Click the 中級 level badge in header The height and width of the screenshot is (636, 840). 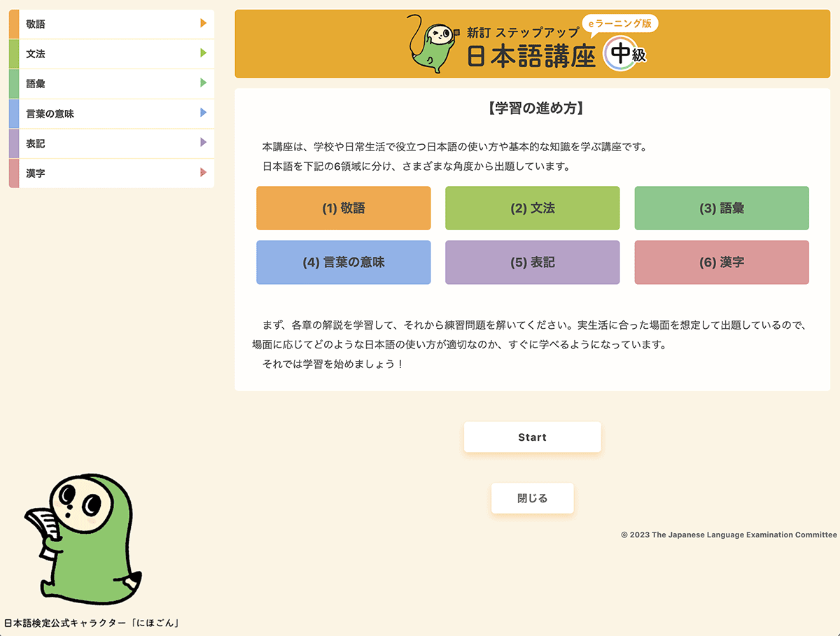coord(624,55)
